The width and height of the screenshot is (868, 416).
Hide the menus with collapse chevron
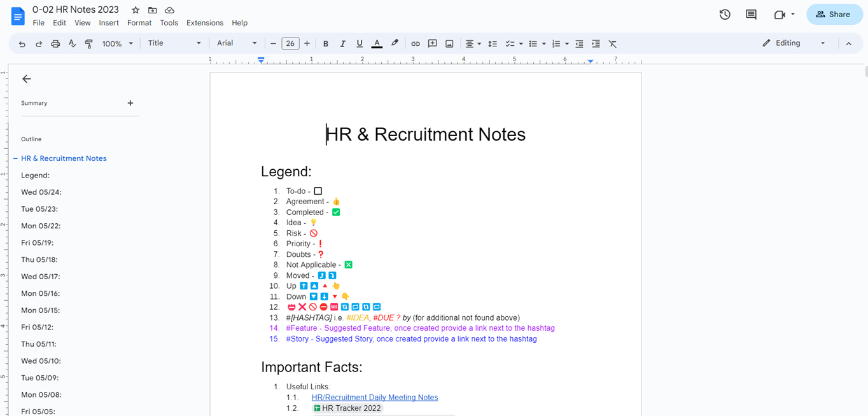coord(848,44)
